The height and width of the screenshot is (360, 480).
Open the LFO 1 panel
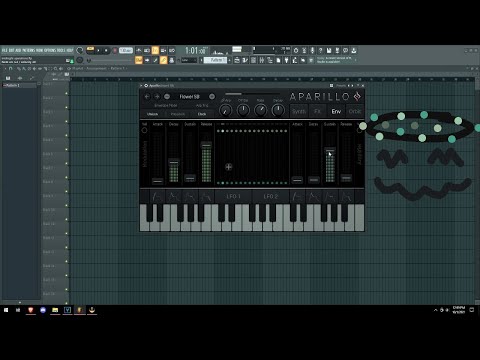(233, 196)
